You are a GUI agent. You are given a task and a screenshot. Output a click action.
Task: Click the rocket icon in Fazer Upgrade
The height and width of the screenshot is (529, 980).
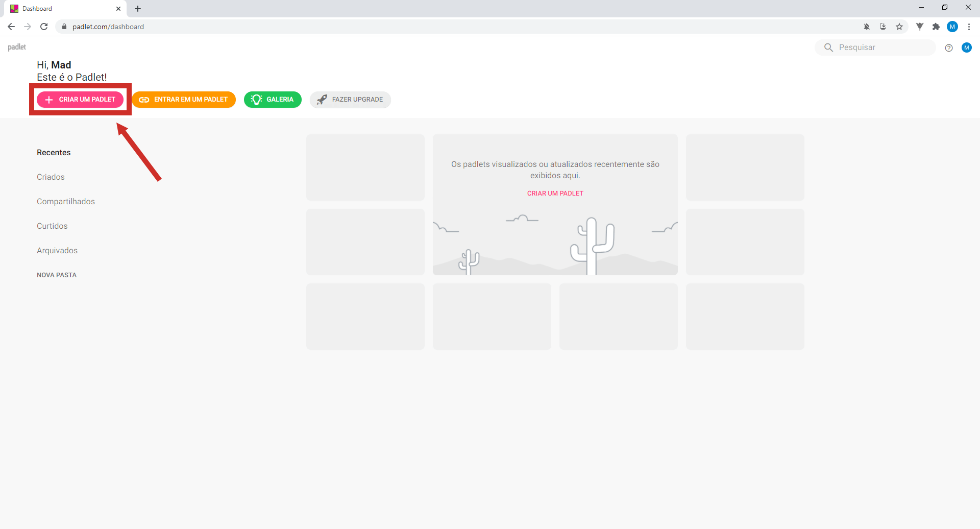click(x=322, y=100)
